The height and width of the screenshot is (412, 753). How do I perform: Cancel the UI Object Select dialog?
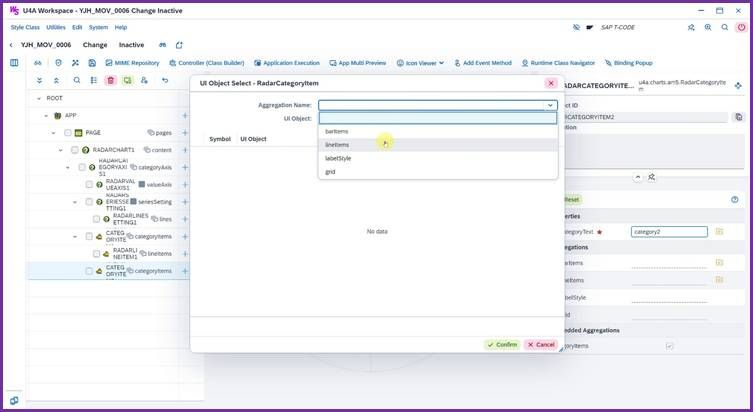tap(541, 344)
